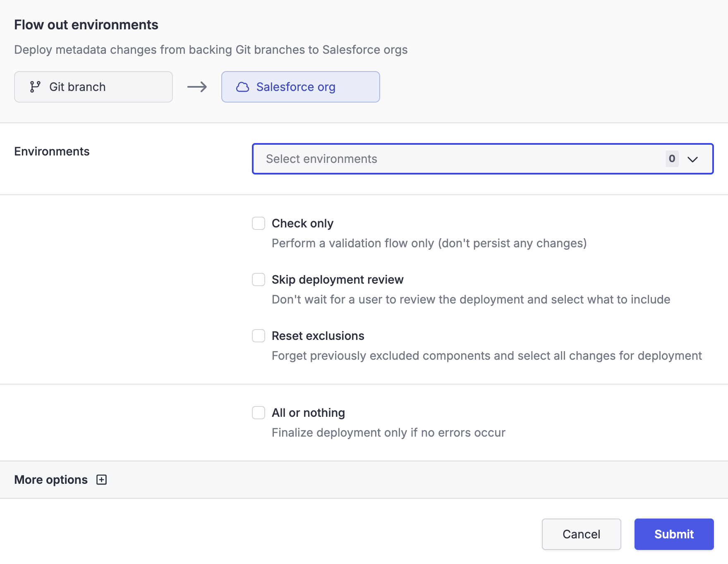Toggle the Reset exclusions checkbox
This screenshot has width=728, height=564.
point(259,336)
